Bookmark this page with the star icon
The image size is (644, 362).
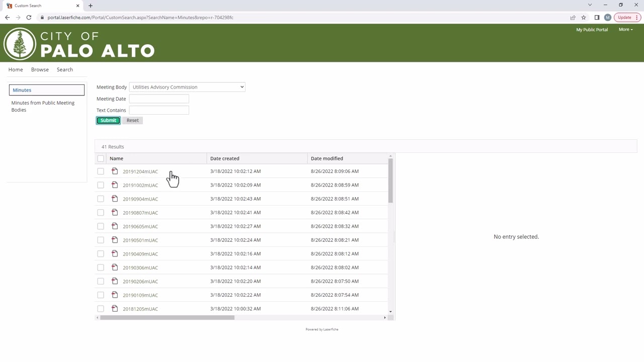tap(584, 17)
